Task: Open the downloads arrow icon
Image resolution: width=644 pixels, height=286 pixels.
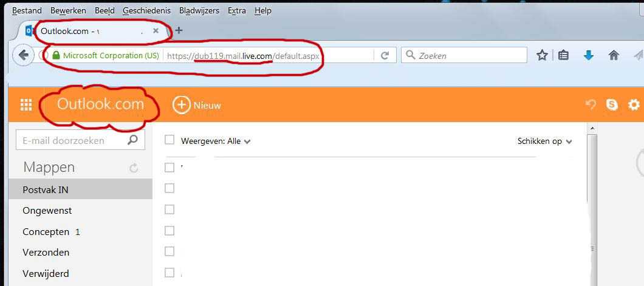Action: point(589,55)
